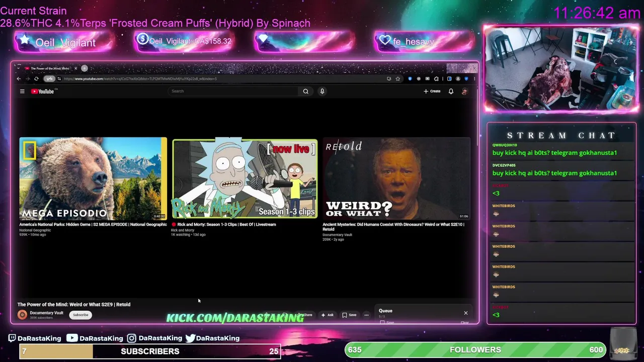
Task: Close The Power of the Mind tab
Action: click(x=76, y=68)
